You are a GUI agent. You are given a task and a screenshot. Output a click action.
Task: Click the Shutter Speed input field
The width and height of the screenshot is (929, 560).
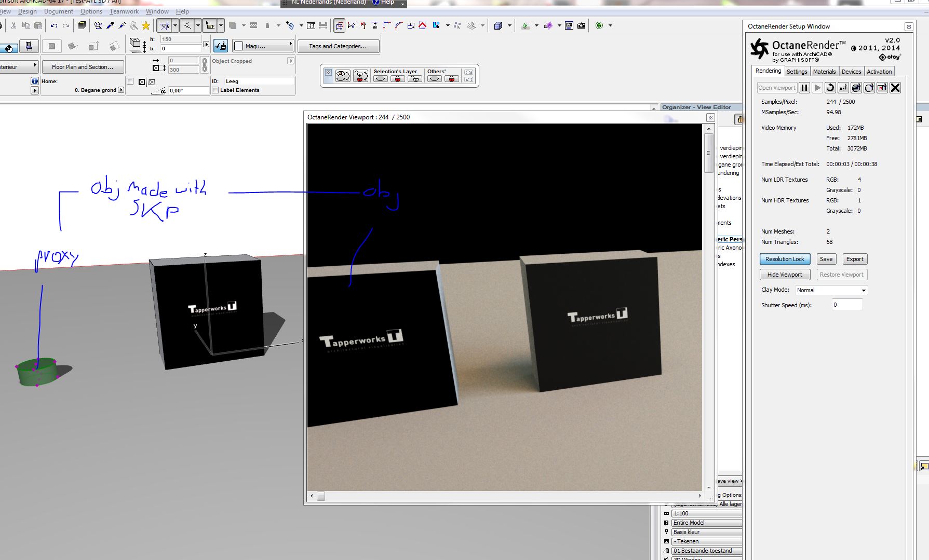847,305
